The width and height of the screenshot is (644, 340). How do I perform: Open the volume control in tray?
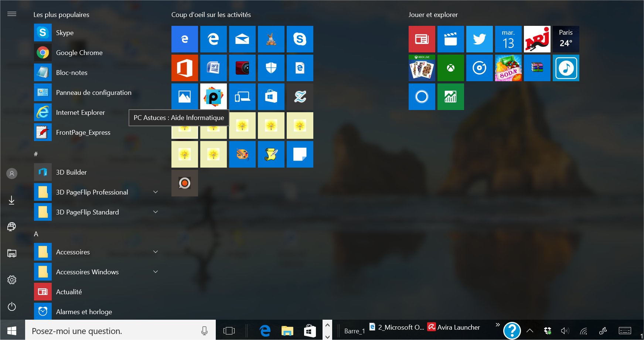coord(565,331)
